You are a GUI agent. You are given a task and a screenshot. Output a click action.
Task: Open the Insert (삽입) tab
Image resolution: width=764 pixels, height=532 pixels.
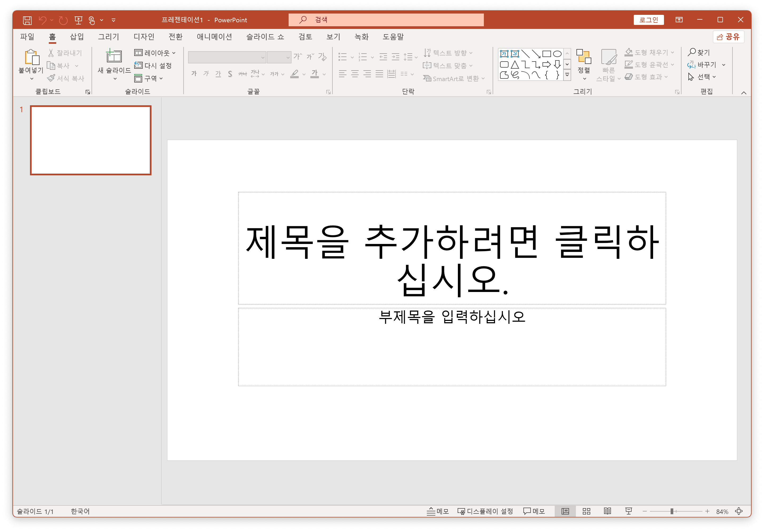pyautogui.click(x=77, y=37)
